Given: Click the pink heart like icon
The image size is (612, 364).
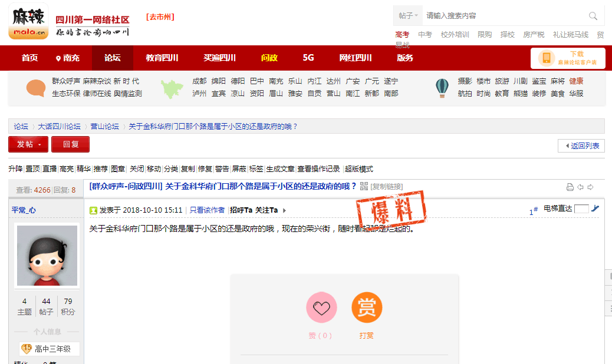Looking at the screenshot, I should (321, 307).
